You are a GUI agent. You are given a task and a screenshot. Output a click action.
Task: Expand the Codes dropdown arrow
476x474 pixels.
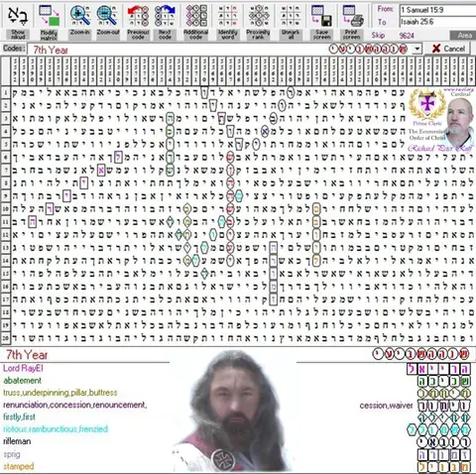[x=417, y=50]
